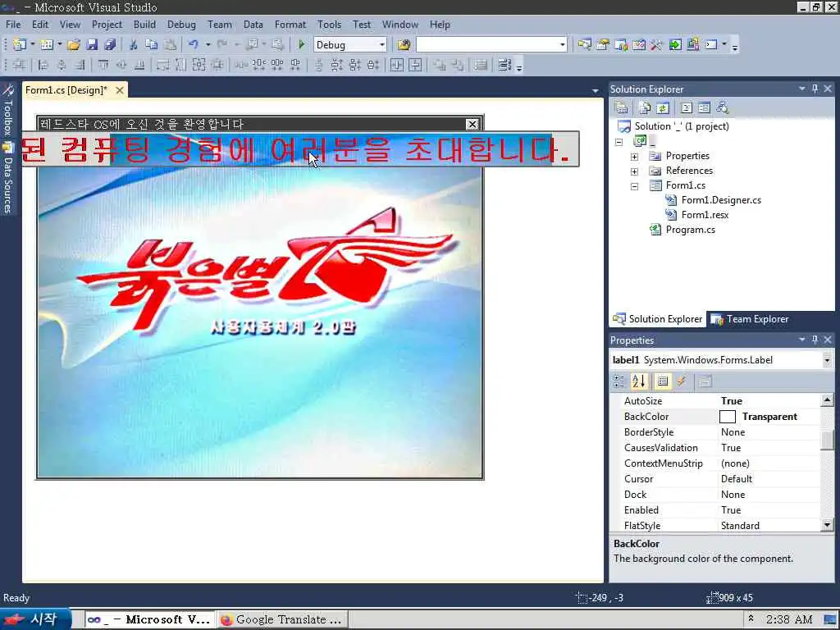Select the Form1.resx file
Screen dimensions: 840x630
[x=705, y=215]
